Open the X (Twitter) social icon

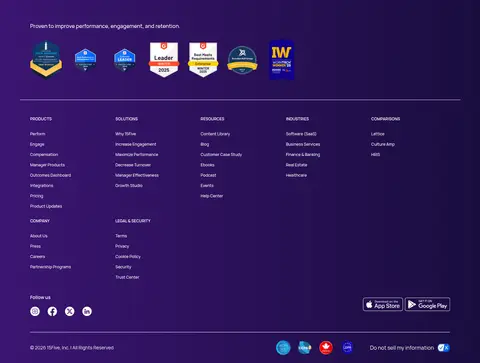(x=70, y=311)
